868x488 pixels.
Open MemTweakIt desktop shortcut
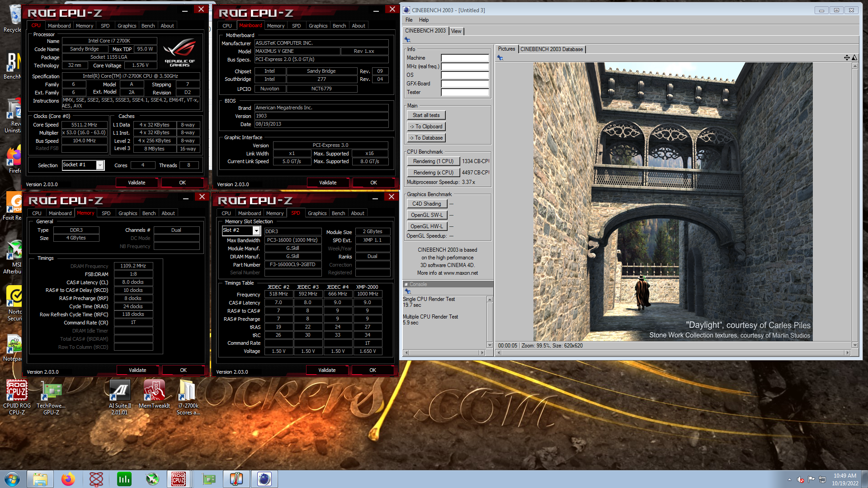click(154, 394)
